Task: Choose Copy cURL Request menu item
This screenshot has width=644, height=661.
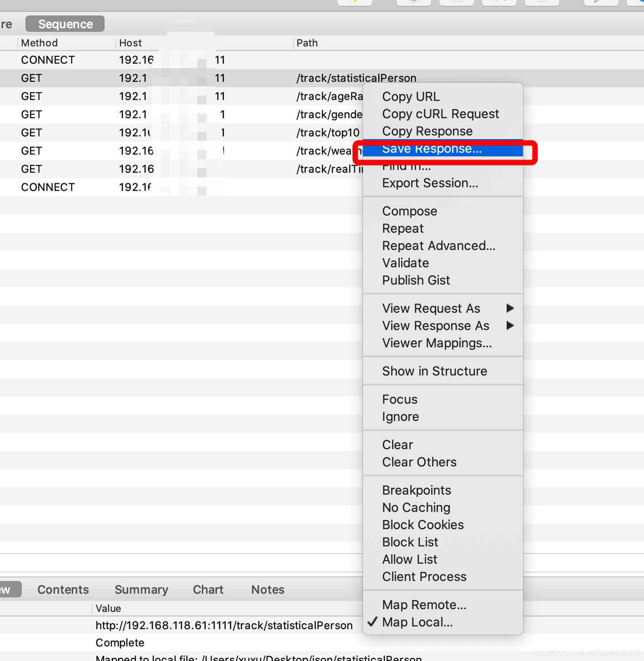Action: tap(443, 114)
